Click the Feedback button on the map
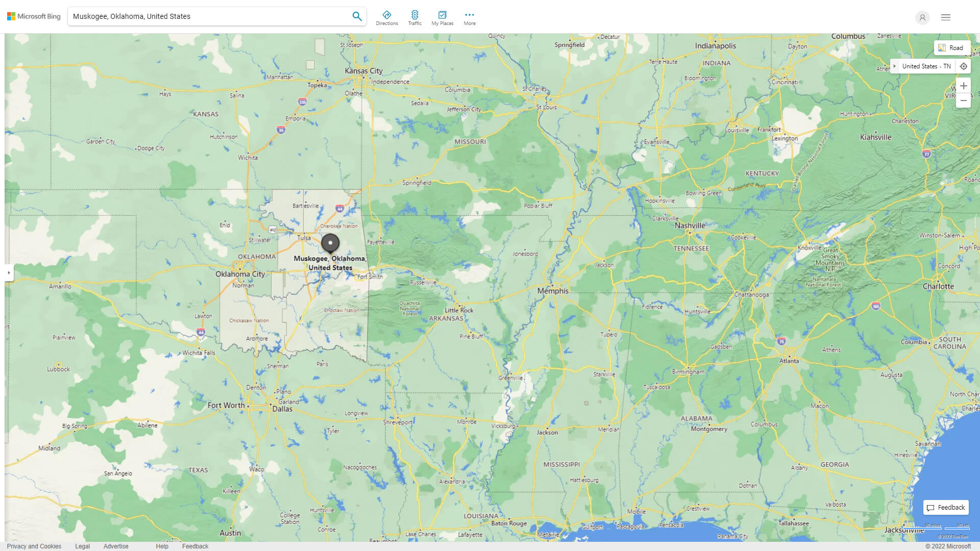 pyautogui.click(x=945, y=507)
